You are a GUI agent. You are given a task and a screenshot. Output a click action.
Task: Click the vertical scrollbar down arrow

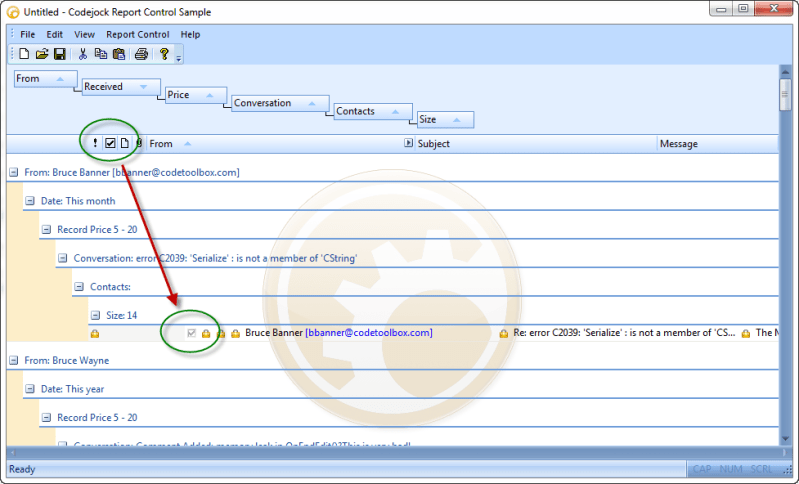(x=785, y=439)
